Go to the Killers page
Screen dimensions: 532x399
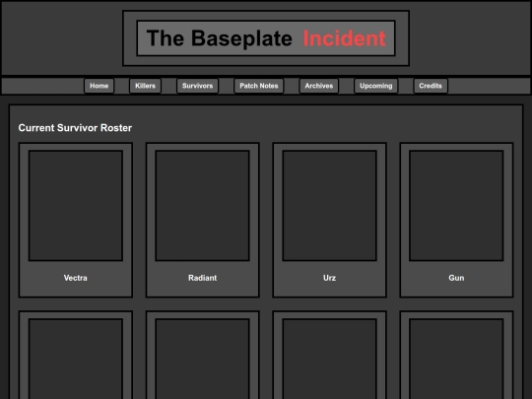(145, 86)
